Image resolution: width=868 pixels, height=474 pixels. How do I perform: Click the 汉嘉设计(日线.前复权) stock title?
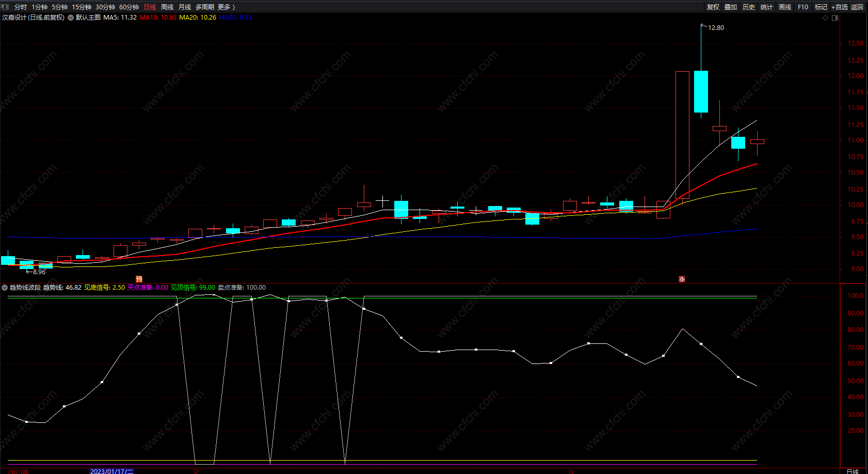34,18
